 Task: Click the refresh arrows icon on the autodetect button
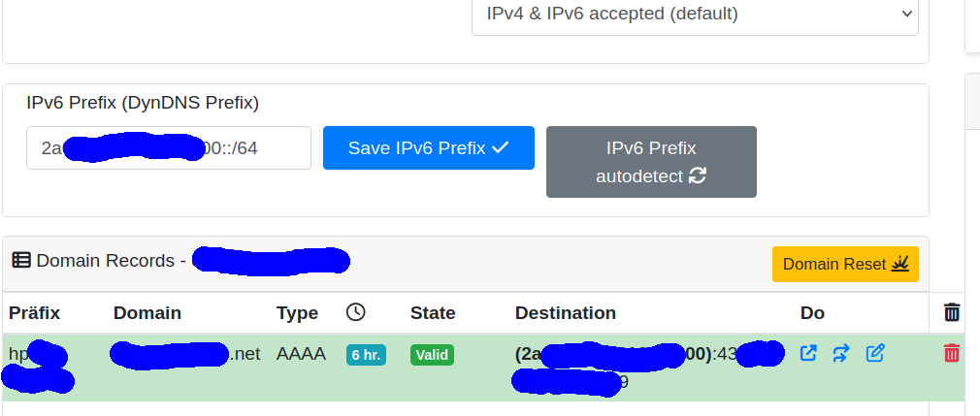pyautogui.click(x=697, y=176)
